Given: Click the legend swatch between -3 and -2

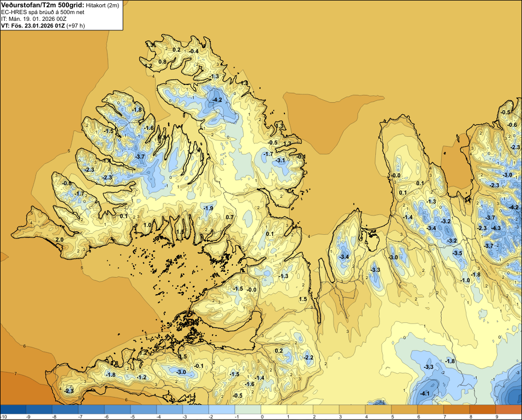Looking at the screenshot, I should click(196, 409).
